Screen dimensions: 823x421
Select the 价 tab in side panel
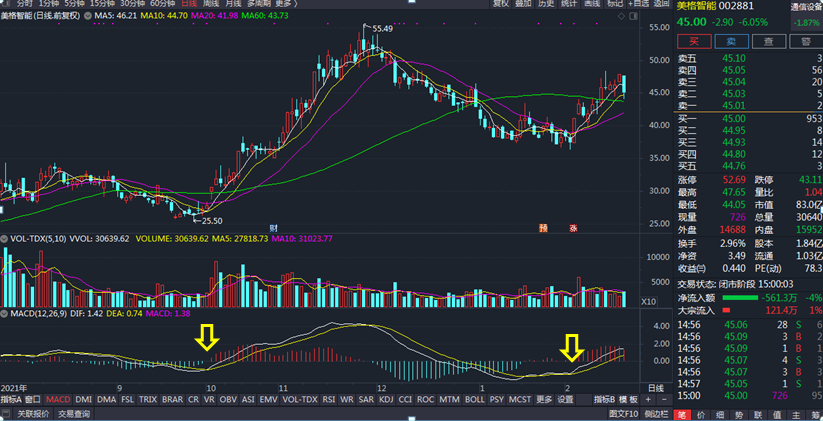point(701,415)
